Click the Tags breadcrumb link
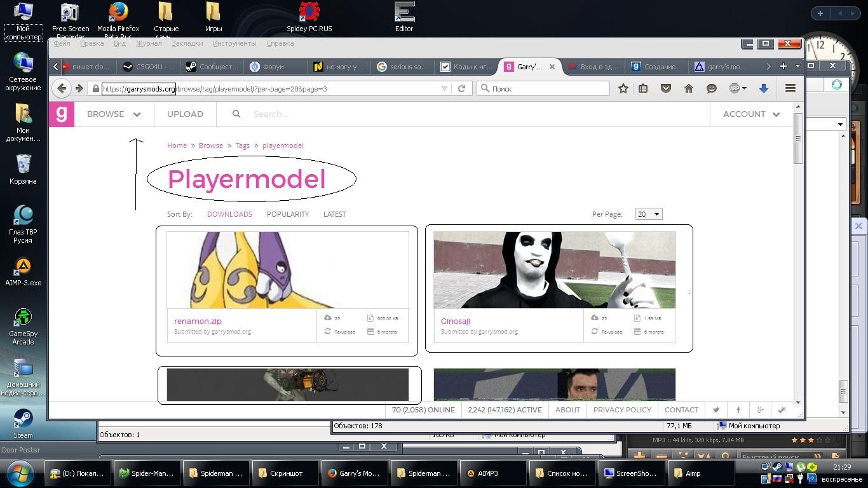 pos(243,146)
